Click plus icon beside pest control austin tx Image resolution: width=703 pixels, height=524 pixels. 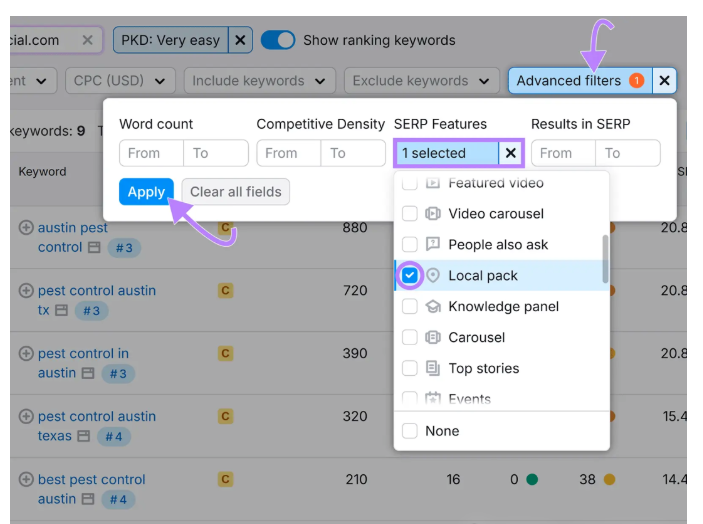click(26, 291)
